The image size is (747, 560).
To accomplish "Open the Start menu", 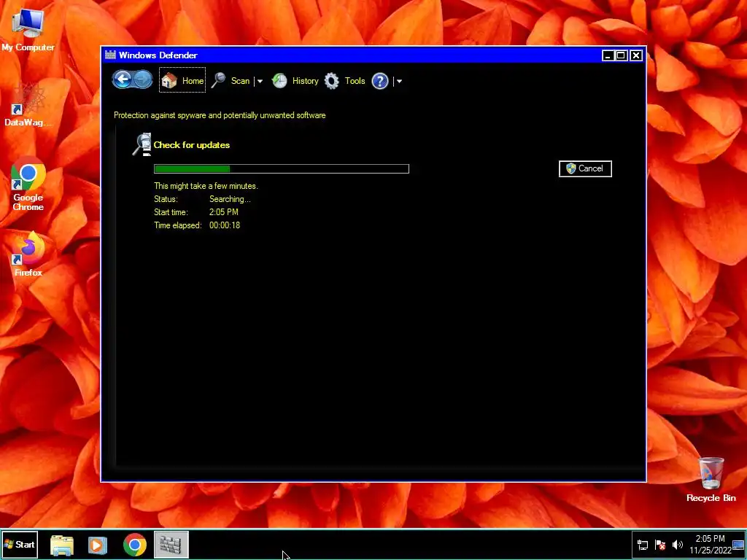I will pyautogui.click(x=20, y=544).
